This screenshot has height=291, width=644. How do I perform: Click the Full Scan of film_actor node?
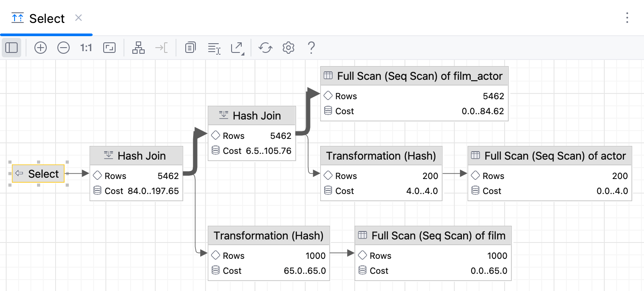pyautogui.click(x=414, y=93)
